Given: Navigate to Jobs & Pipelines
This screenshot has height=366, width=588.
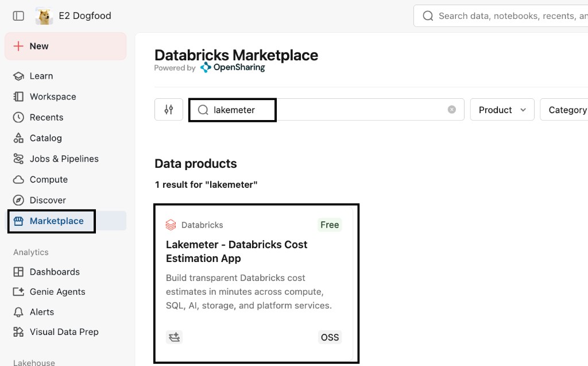Looking at the screenshot, I should coord(65,159).
